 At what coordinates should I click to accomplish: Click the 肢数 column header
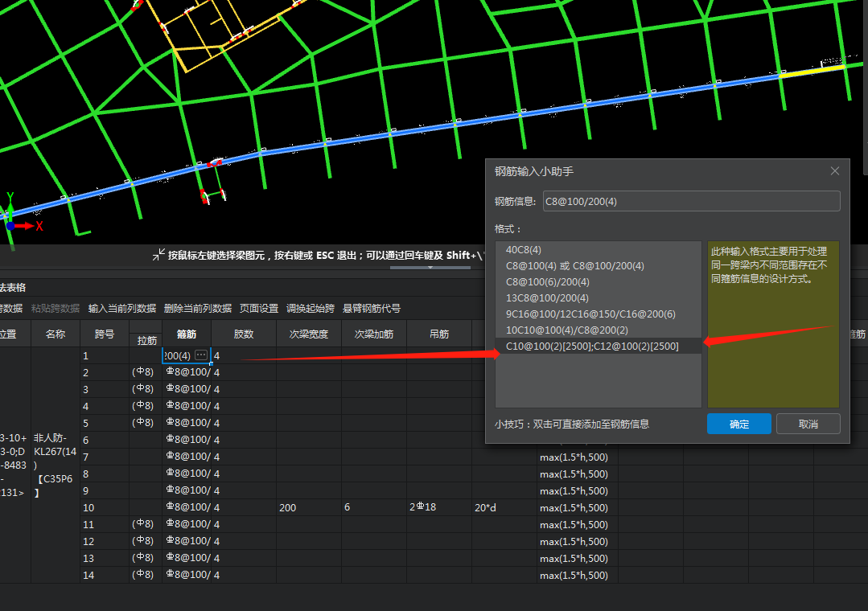click(x=244, y=334)
